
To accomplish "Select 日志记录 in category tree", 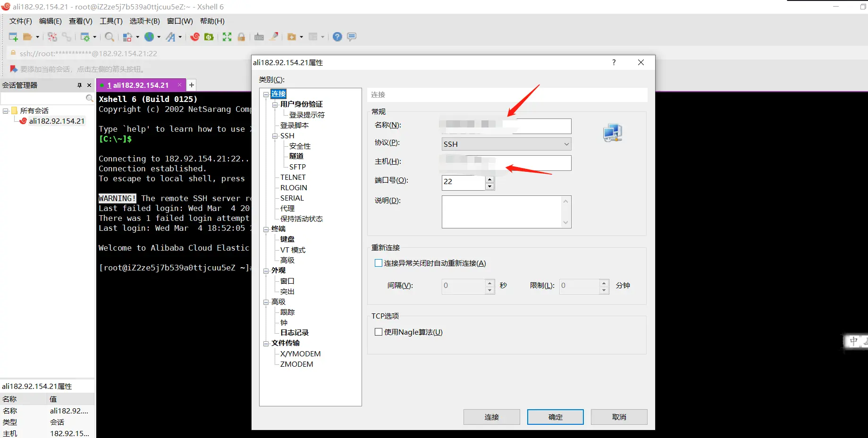I will pyautogui.click(x=295, y=333).
